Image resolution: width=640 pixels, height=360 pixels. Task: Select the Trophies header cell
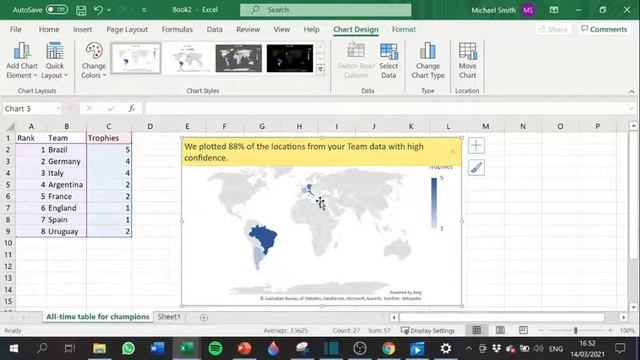click(109, 138)
